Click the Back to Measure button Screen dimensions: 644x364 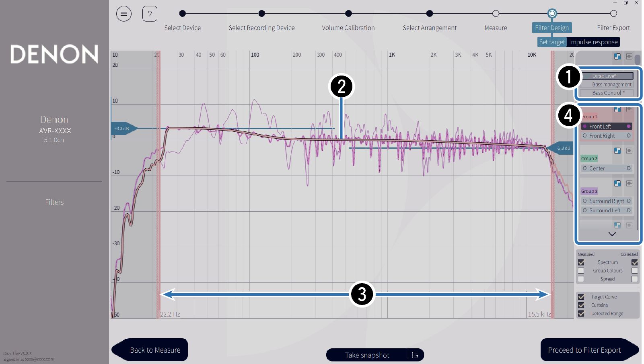[x=155, y=350]
